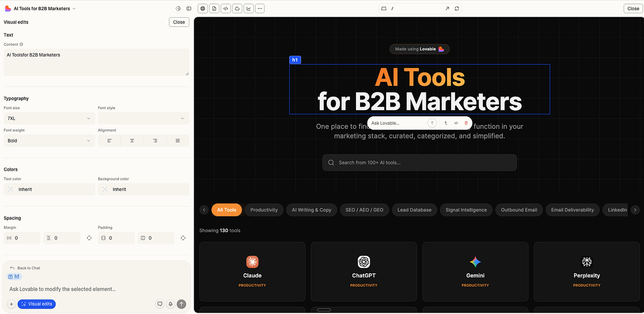Open the version history clock icon
Screen dimensions: 644x314
178,8
